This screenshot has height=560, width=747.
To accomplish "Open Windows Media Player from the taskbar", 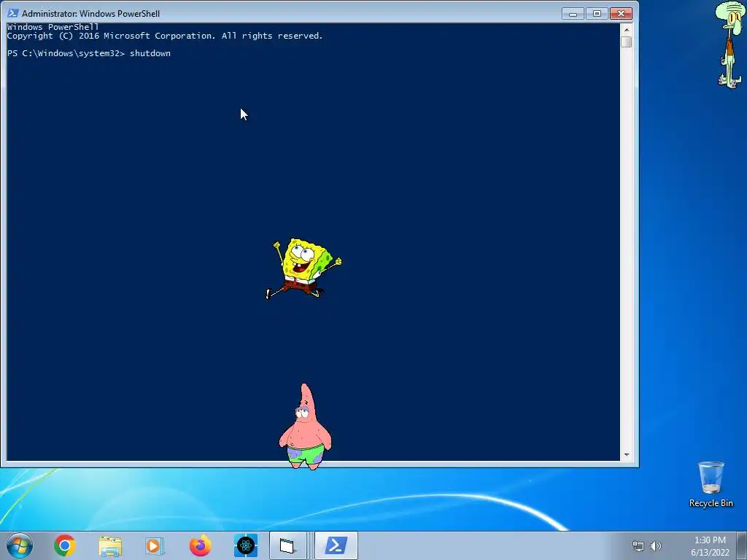I will [x=155, y=546].
